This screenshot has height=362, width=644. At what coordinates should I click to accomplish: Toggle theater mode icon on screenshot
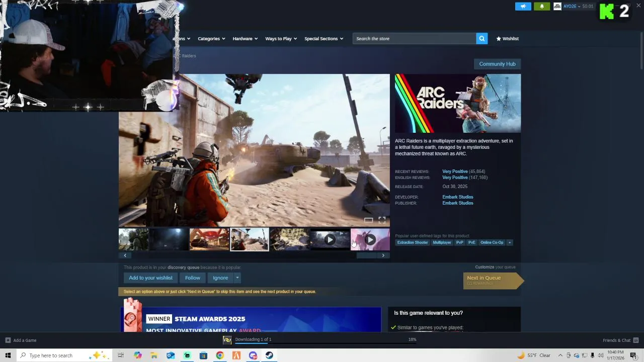point(368,220)
